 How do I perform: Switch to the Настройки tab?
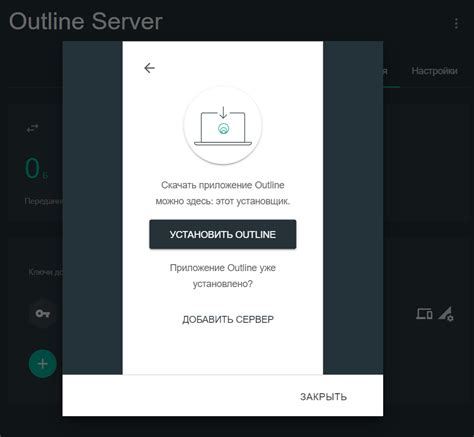click(434, 71)
